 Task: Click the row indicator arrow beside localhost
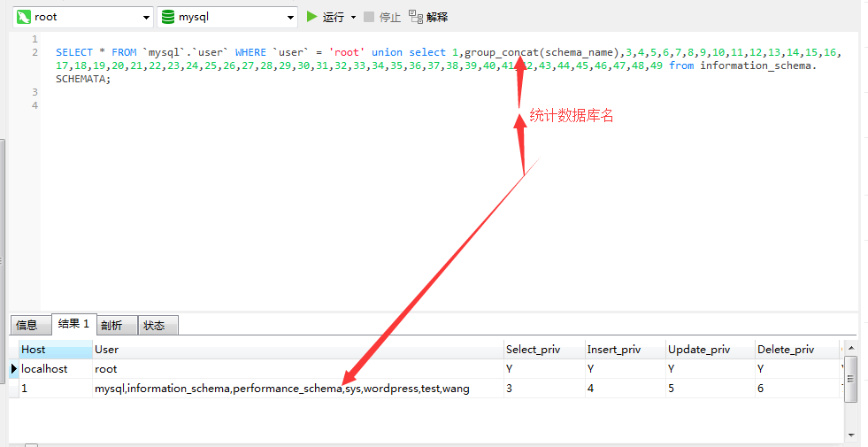point(13,369)
